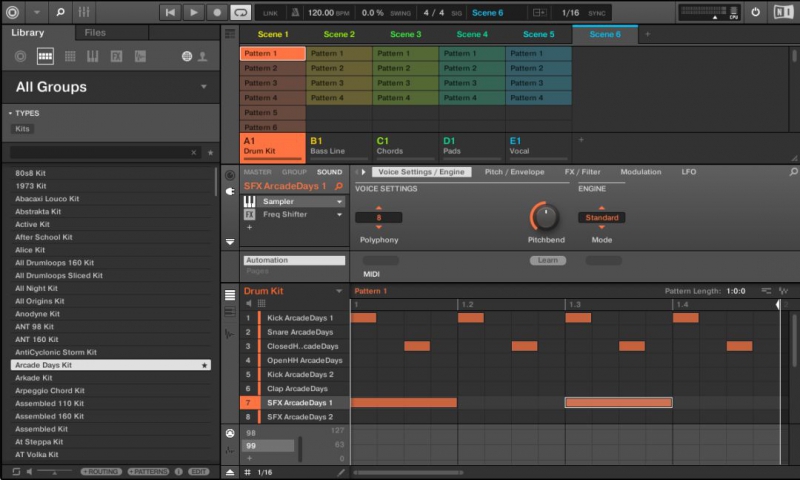Select the Sounds browser type icon
800x480 pixels.
click(x=70, y=56)
